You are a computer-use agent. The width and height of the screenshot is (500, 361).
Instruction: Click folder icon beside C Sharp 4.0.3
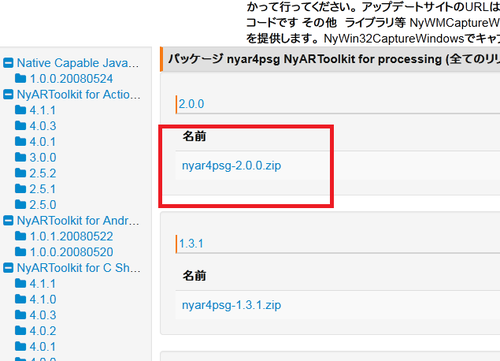[21, 315]
